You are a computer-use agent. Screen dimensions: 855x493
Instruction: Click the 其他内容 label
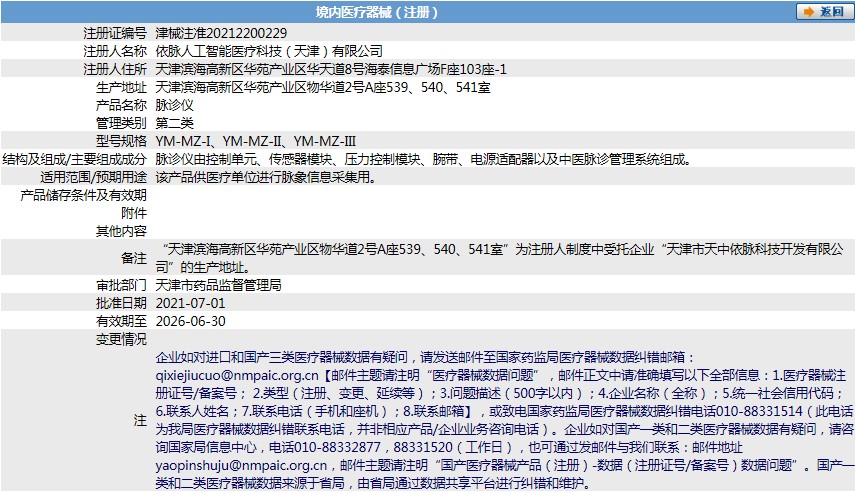(121, 231)
